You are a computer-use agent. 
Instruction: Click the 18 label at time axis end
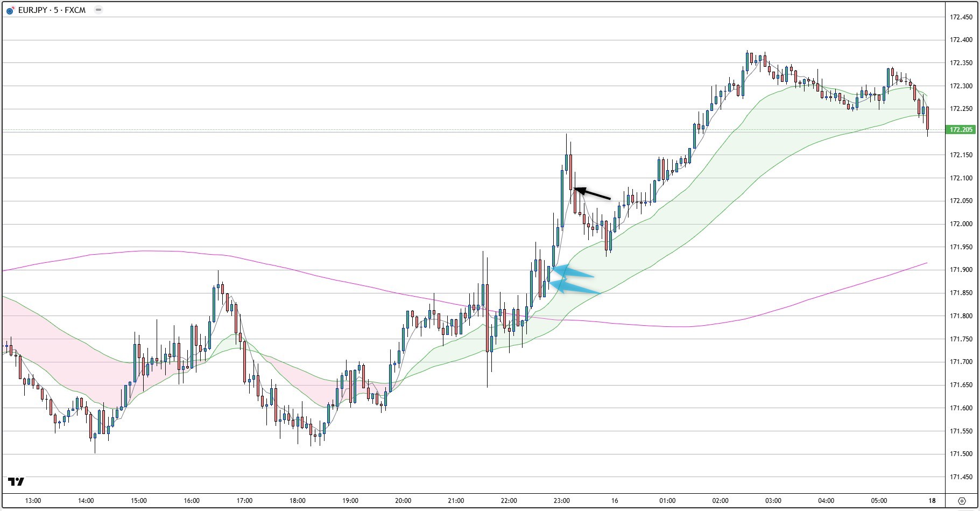click(x=932, y=501)
